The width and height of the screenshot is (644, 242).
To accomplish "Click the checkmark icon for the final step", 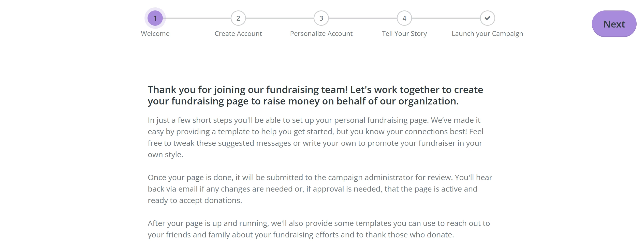I will pos(487,18).
